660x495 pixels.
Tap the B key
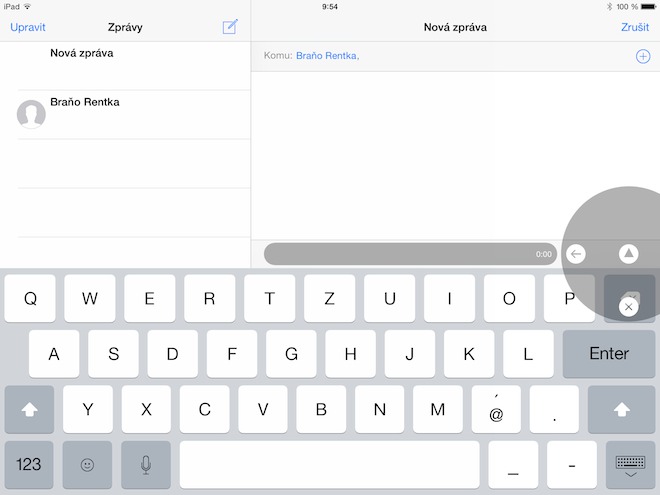point(321,409)
